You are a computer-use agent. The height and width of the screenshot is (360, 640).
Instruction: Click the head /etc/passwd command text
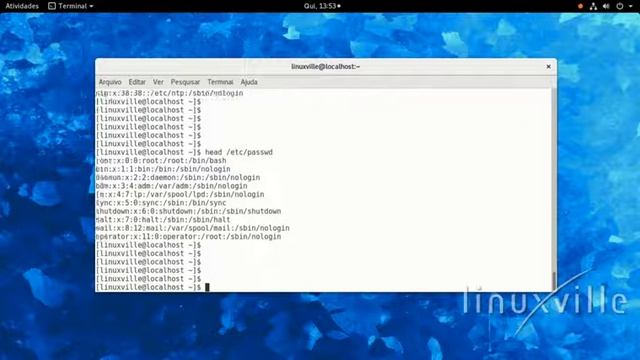(239, 152)
